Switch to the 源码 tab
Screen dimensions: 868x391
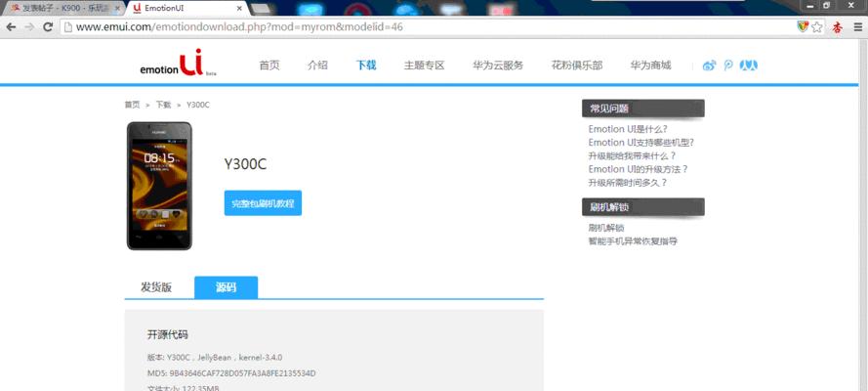(226, 287)
